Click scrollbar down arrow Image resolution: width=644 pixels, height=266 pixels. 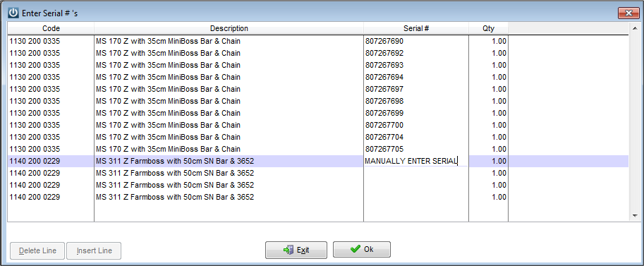pos(635,215)
